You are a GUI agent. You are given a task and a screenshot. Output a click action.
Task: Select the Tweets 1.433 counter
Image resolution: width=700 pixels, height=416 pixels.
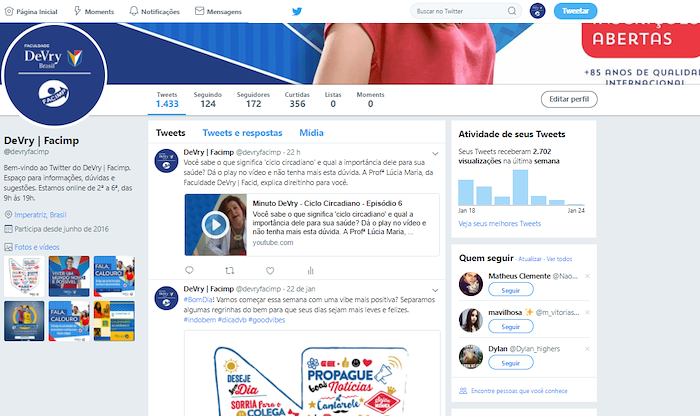[x=167, y=100]
